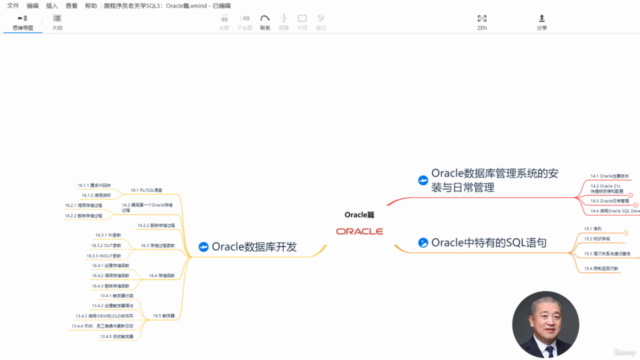Click the 分享 share icon
This screenshot has height=360, width=640.
pos(542,22)
